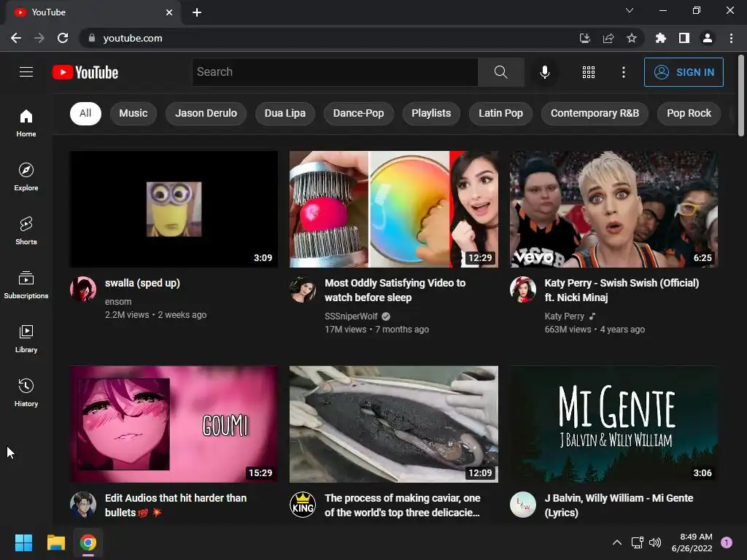The width and height of the screenshot is (747, 560).
Task: Open swalla (sped up) video title
Action: 142,283
